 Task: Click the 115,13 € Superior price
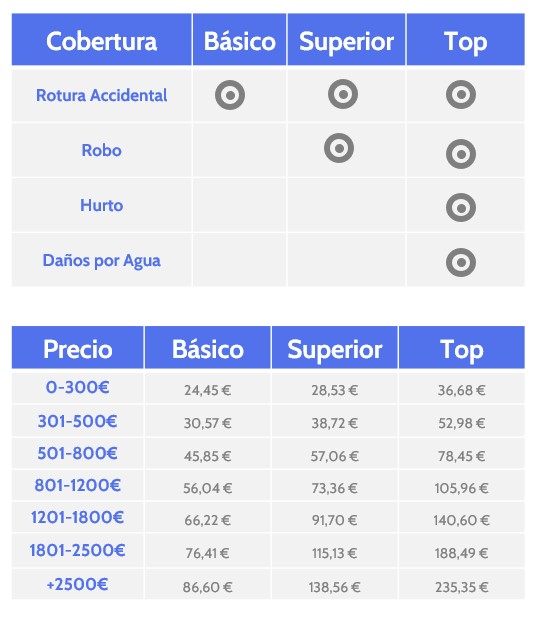pyautogui.click(x=335, y=553)
